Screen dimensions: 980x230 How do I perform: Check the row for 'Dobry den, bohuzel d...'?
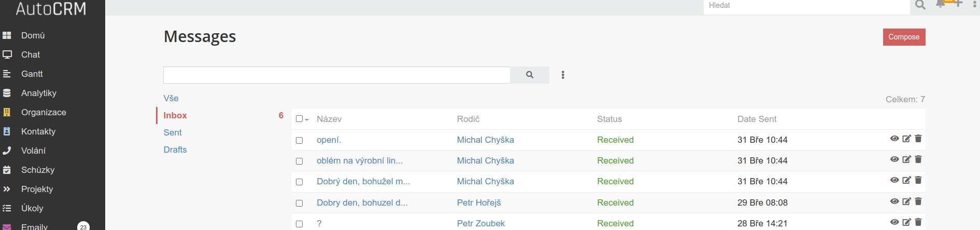[x=299, y=203]
